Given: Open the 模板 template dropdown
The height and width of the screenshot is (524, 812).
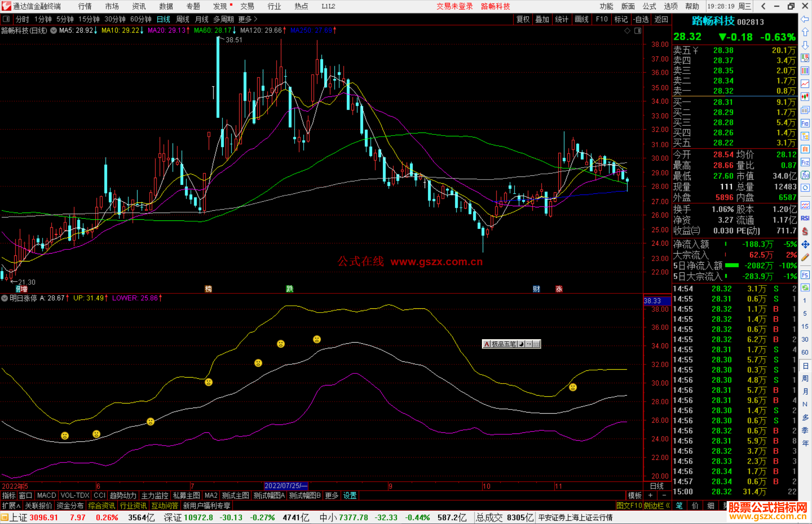Looking at the screenshot, I should pos(635,495).
